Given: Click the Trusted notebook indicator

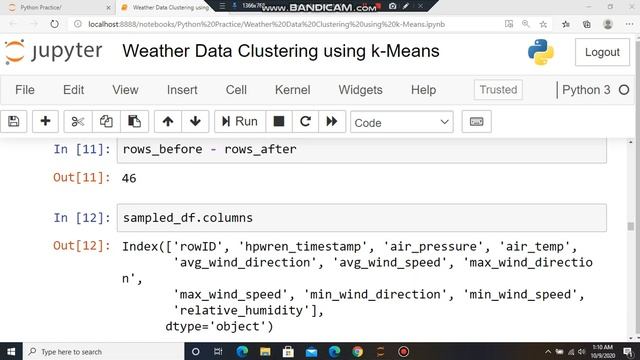Looking at the screenshot, I should [x=498, y=90].
